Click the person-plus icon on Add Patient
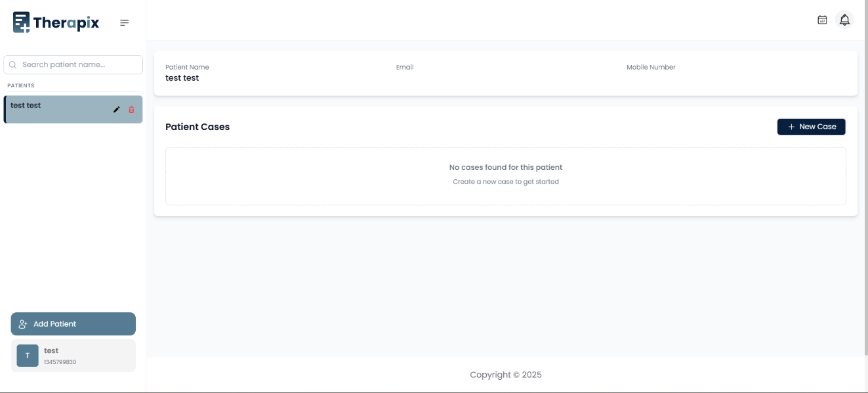868x393 pixels. 23,324
